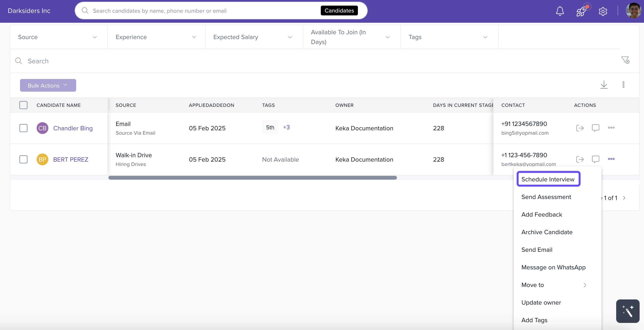644x330 pixels.
Task: Choose Archive Candidate menu option
Action: [x=547, y=232]
